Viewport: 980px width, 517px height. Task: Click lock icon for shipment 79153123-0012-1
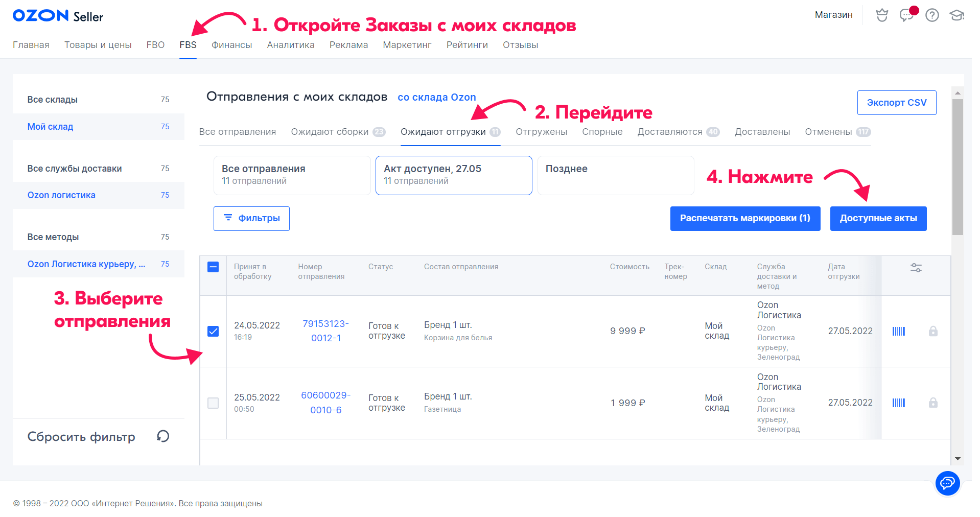(x=933, y=331)
